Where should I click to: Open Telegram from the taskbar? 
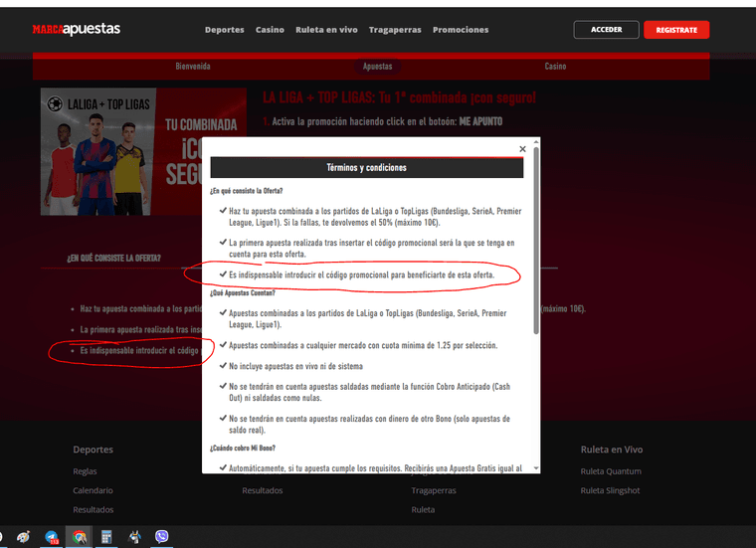[x=52, y=536]
